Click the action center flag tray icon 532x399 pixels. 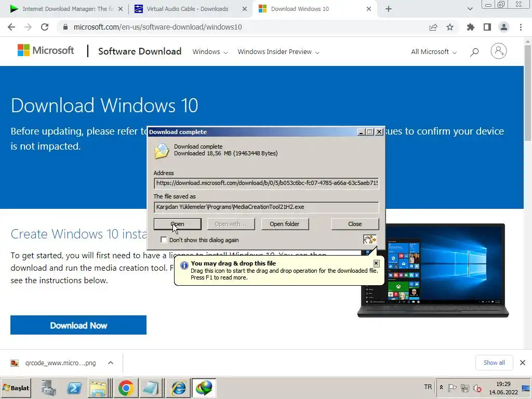(453, 388)
